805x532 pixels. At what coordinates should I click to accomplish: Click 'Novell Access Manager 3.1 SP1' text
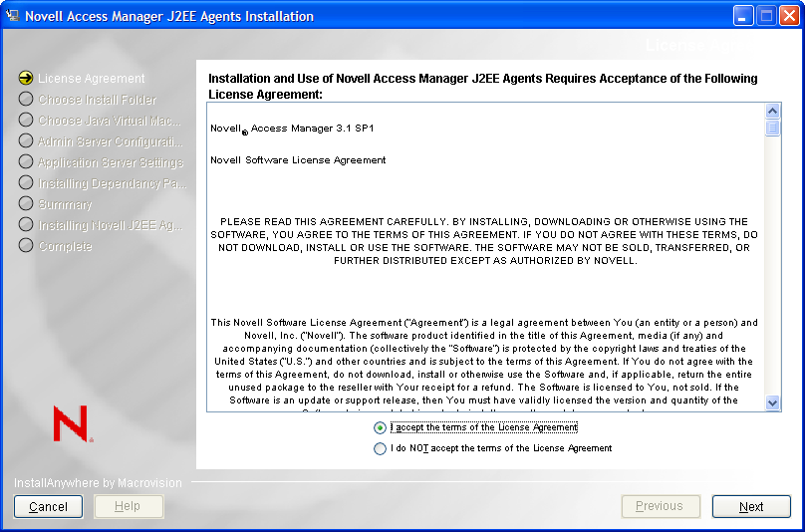[292, 129]
